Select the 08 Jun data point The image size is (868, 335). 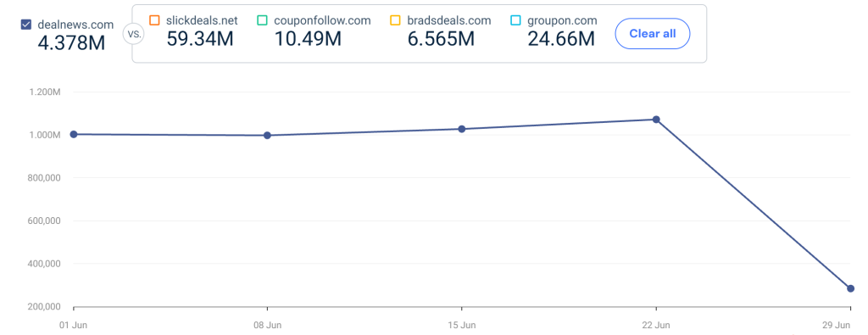tap(267, 135)
